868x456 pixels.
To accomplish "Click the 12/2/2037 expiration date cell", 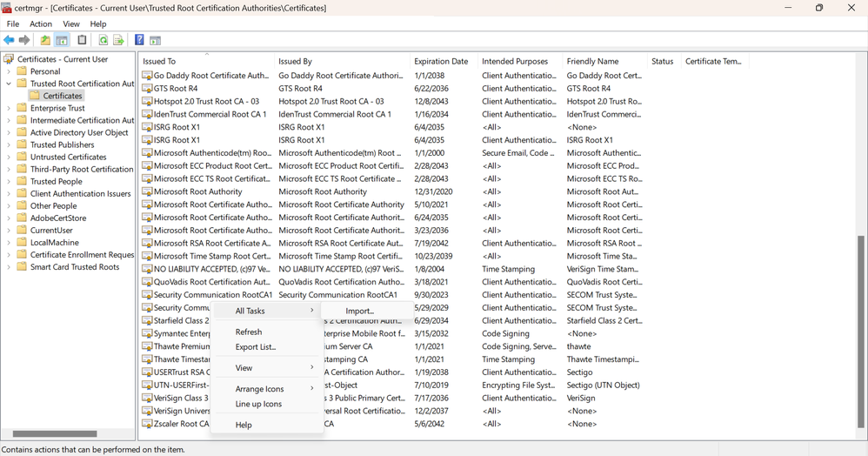I will click(x=431, y=411).
